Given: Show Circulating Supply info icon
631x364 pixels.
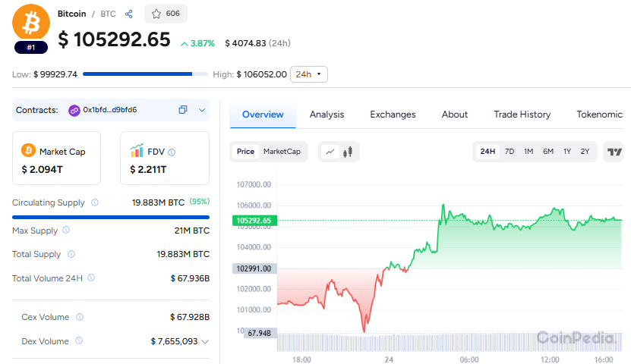Looking at the screenshot, I should (95, 202).
